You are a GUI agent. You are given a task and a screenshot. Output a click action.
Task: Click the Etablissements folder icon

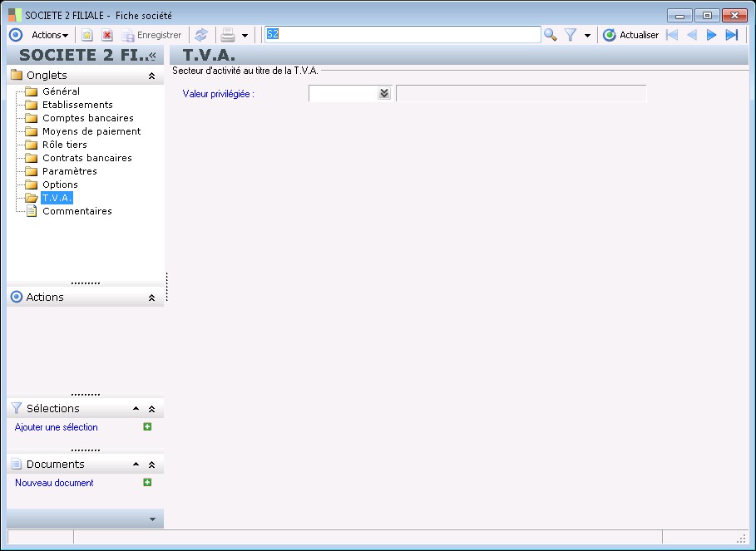32,105
